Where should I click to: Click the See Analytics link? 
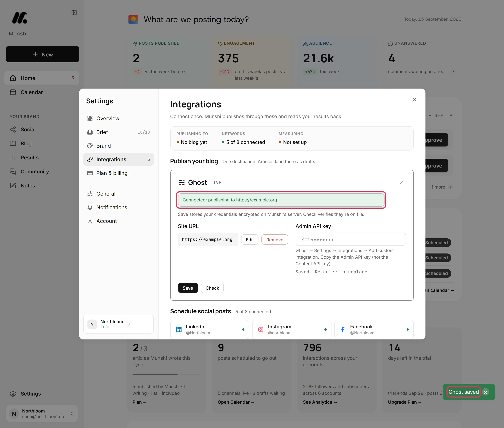320,402
